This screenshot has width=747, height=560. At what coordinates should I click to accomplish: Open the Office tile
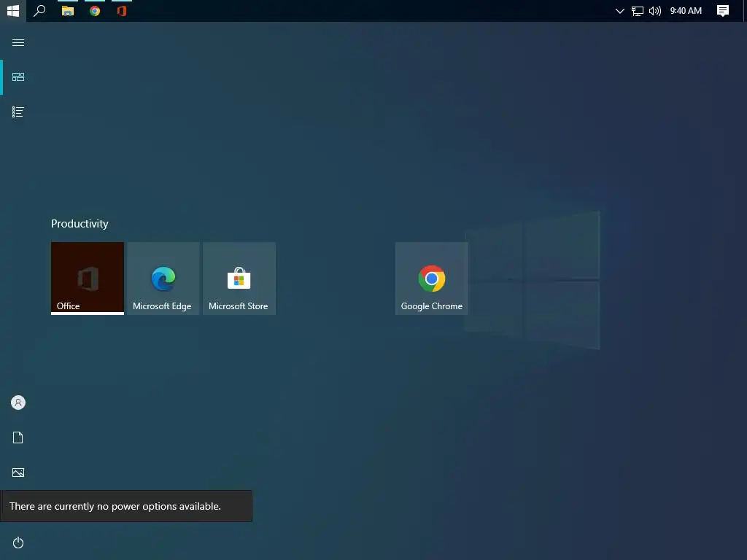tap(88, 278)
